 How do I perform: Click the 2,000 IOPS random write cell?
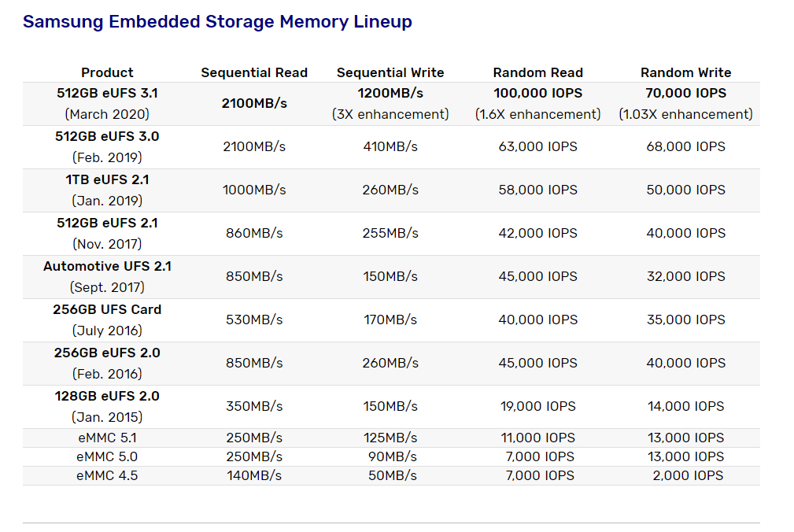coord(688,475)
